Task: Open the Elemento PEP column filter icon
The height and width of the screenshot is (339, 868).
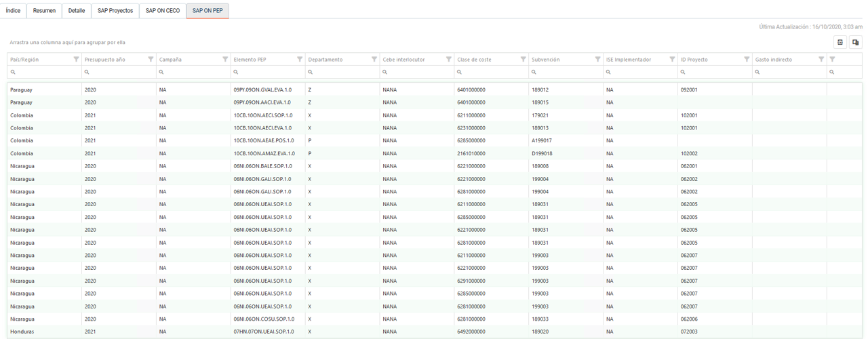Action: click(x=300, y=60)
